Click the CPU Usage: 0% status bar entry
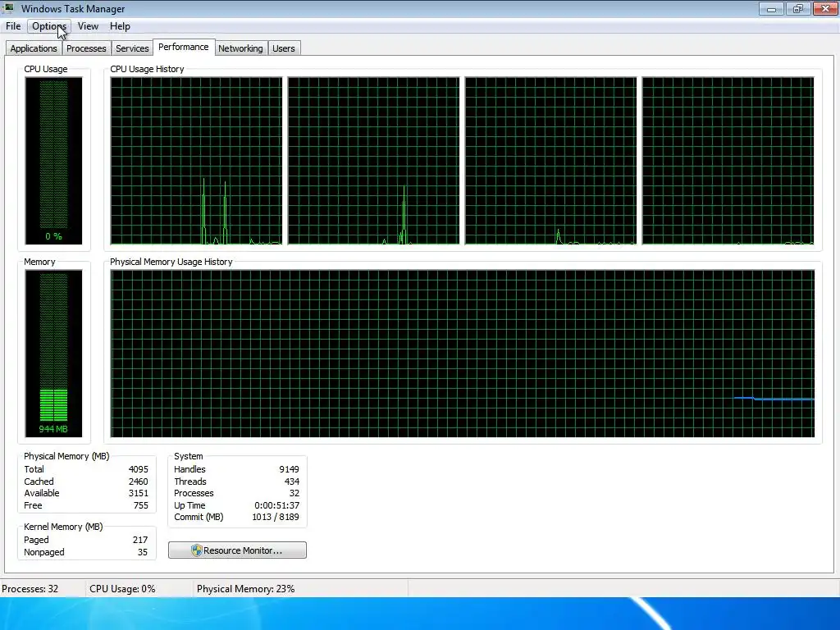The image size is (840, 630). (x=122, y=589)
